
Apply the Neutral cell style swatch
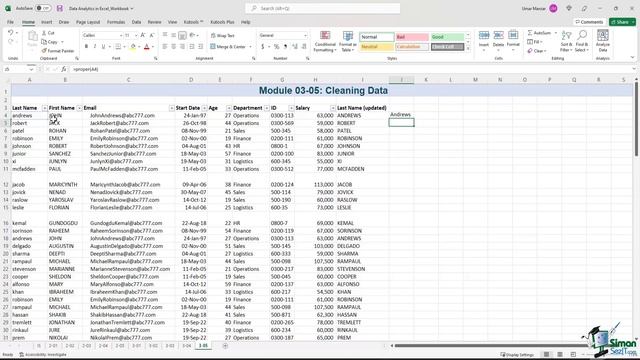point(377,47)
